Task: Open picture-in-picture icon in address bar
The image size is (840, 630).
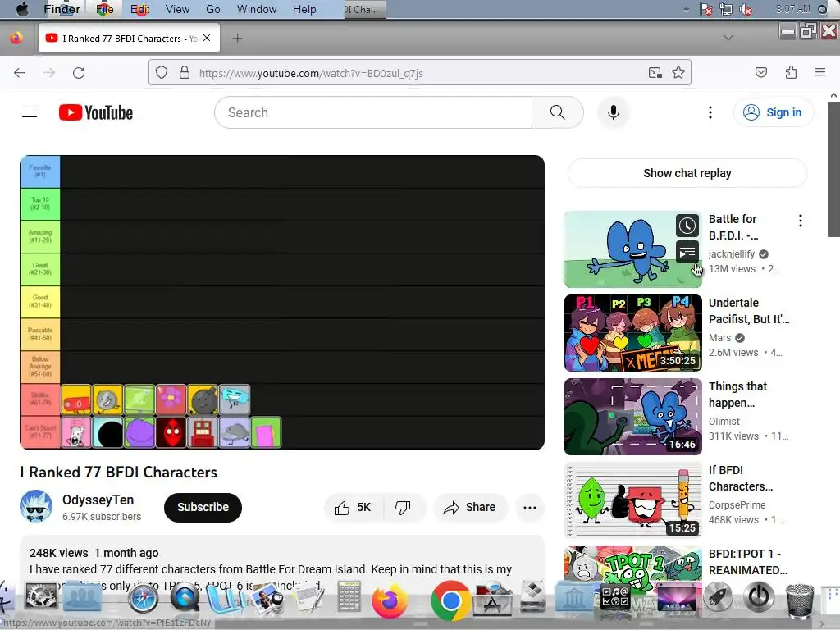Action: click(655, 72)
